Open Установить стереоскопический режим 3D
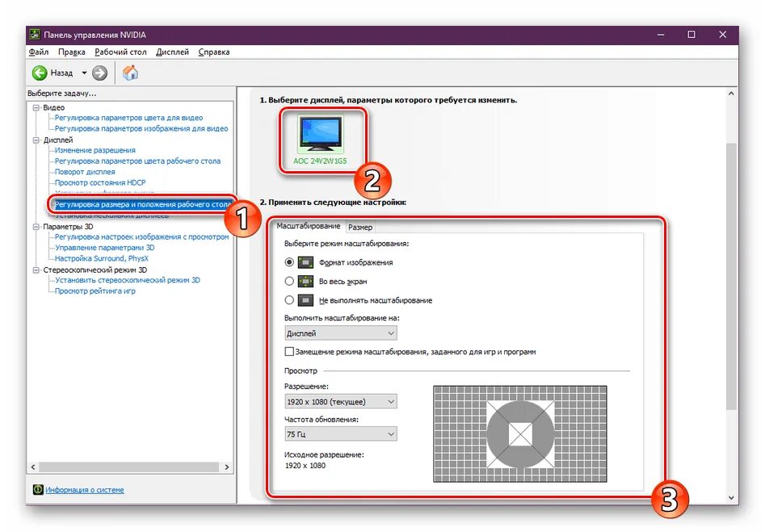This screenshot has width=765, height=532. pos(128,280)
